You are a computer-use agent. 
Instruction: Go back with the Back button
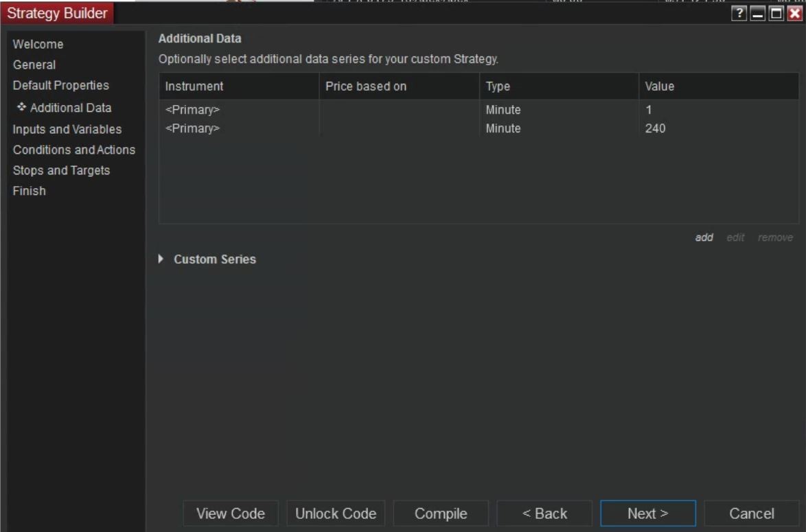point(544,513)
